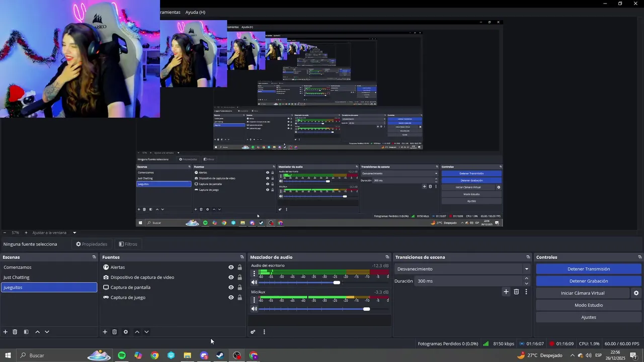Open scene filters icon in Escenas toolbar
Viewport: 644px width, 362px height.
point(26,332)
